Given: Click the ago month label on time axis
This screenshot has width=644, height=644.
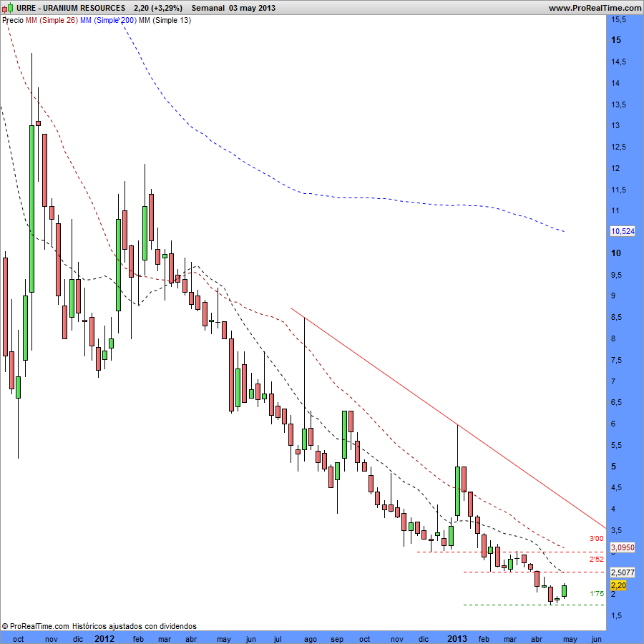Looking at the screenshot, I should [311, 639].
